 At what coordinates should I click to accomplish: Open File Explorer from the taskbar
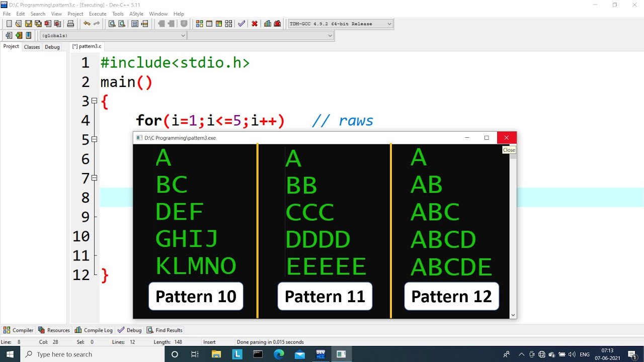216,354
